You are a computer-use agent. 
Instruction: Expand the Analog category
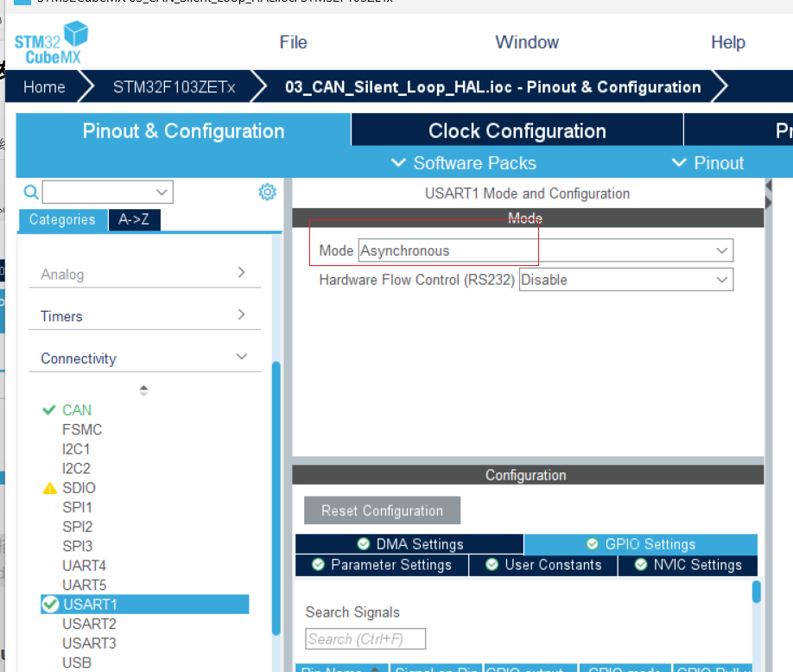tap(144, 274)
